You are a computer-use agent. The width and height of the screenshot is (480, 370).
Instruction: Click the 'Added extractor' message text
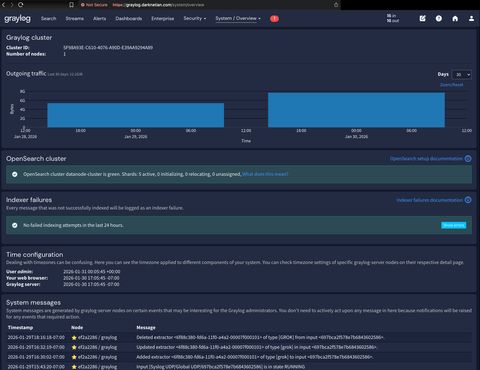(255, 357)
